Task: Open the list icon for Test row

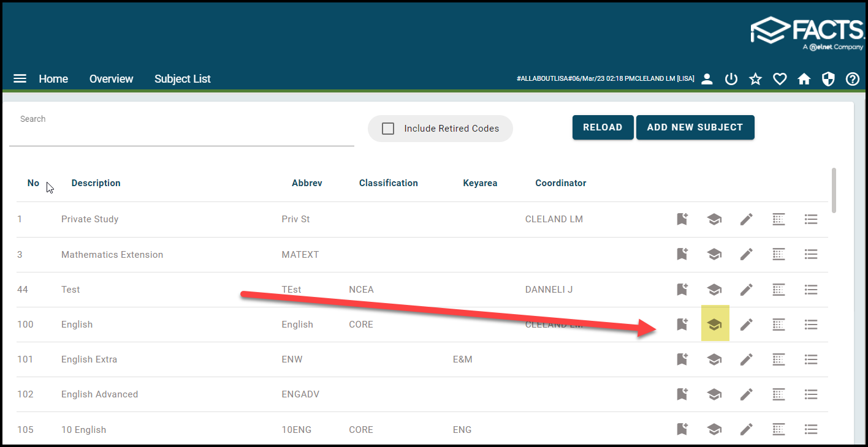Action: click(811, 289)
